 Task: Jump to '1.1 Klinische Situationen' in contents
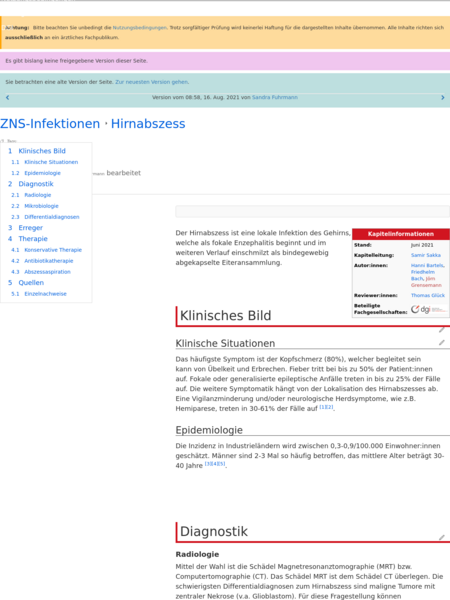click(45, 162)
